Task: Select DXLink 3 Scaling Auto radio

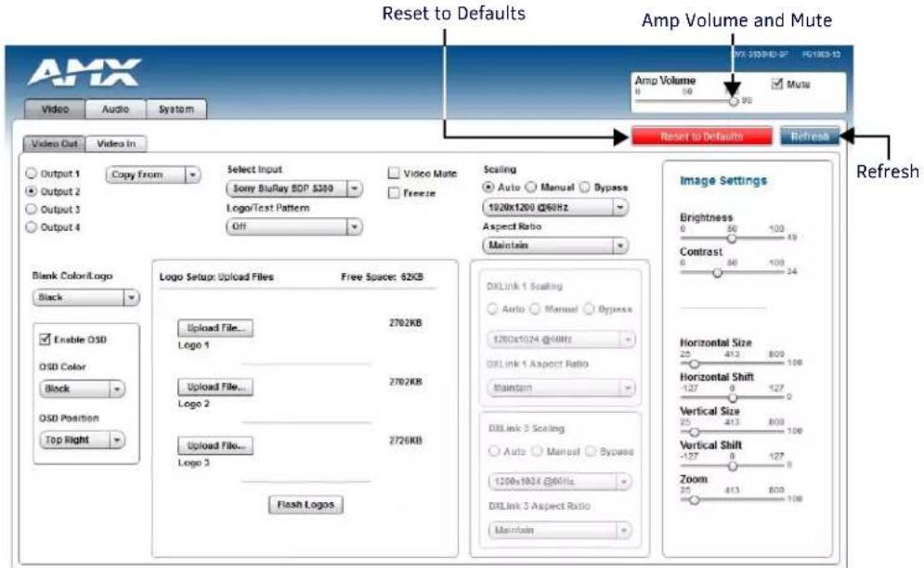Action: coord(494,451)
